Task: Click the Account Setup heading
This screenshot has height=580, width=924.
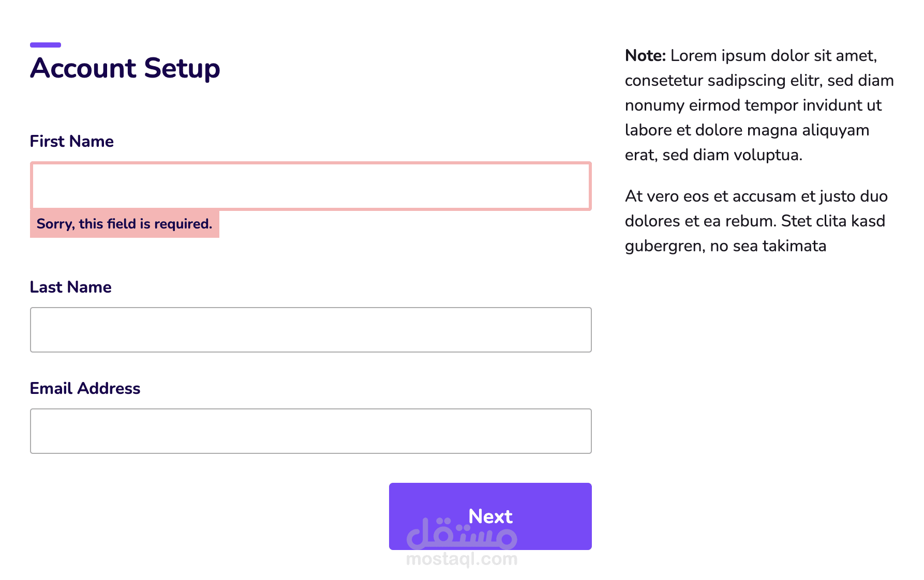Action: [125, 68]
